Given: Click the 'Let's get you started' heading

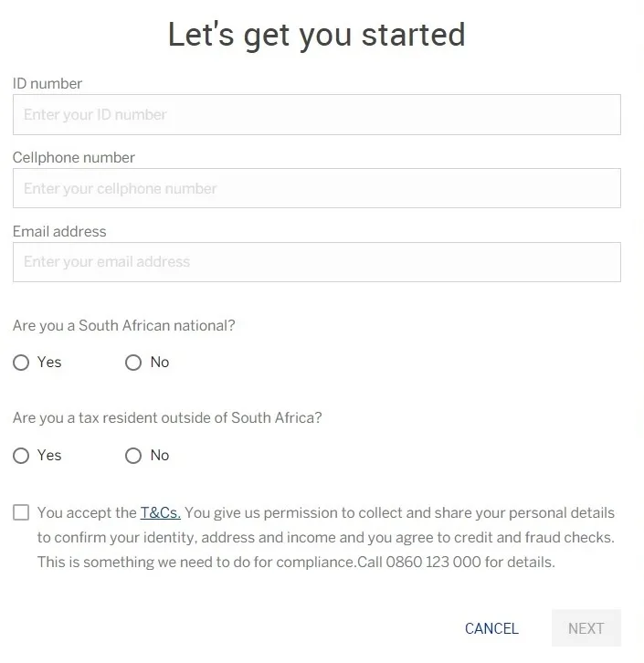Looking at the screenshot, I should [x=316, y=35].
